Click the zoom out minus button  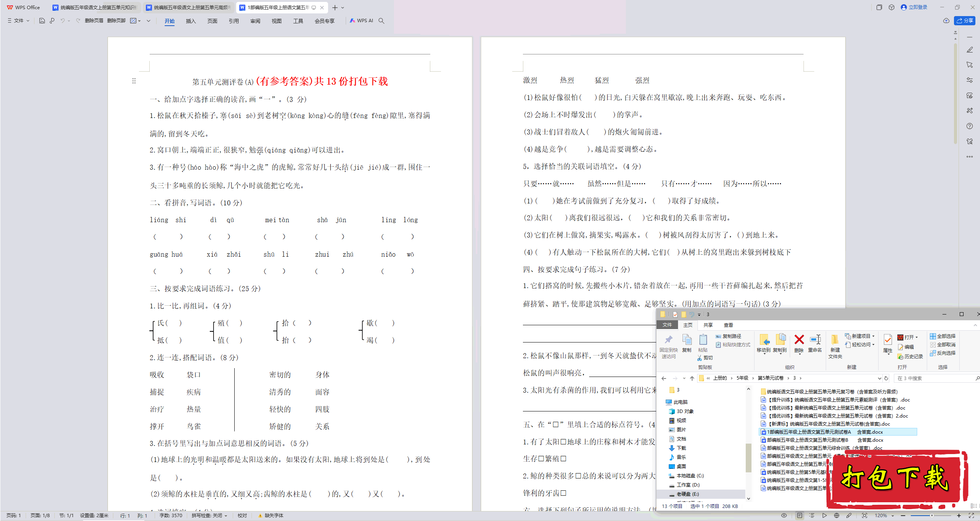[903, 516]
